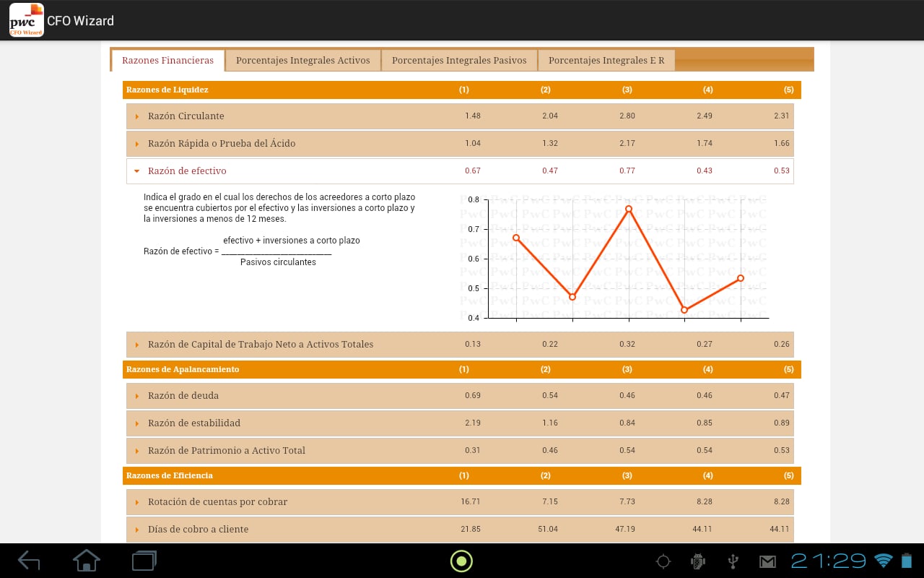Open the crosshair status bar icon
The image size is (924, 578).
tap(663, 561)
